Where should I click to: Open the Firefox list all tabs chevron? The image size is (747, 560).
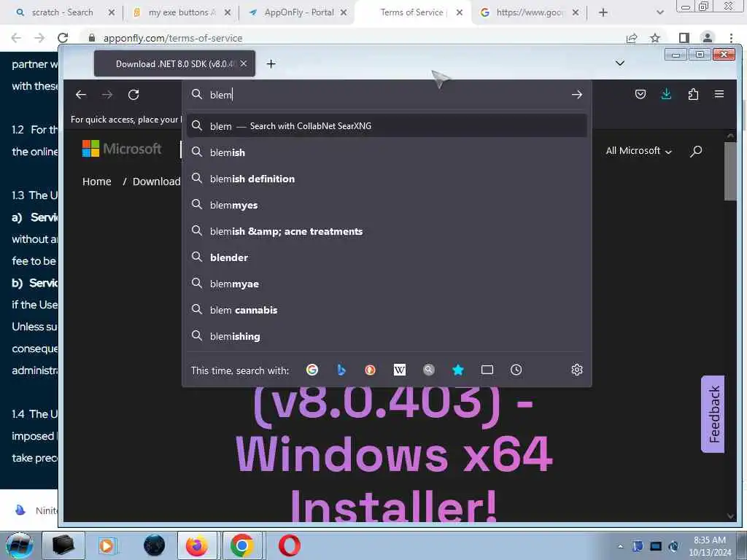[620, 63]
